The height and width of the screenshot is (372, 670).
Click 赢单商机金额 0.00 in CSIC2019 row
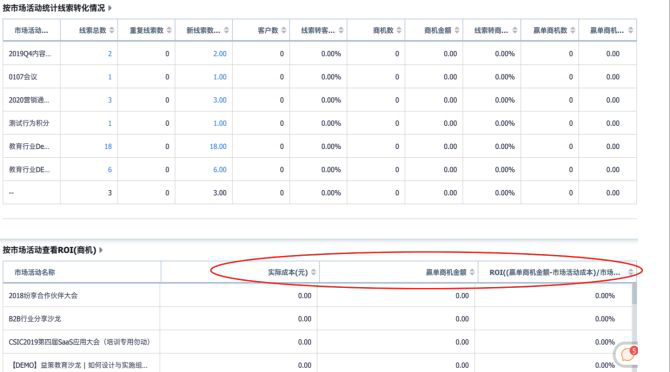tap(462, 342)
